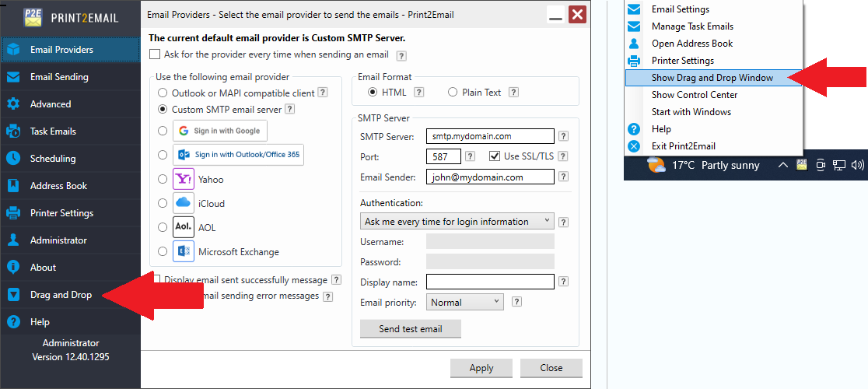Select Outlook or MAPI compatible client
The height and width of the screenshot is (389, 868).
tap(163, 93)
